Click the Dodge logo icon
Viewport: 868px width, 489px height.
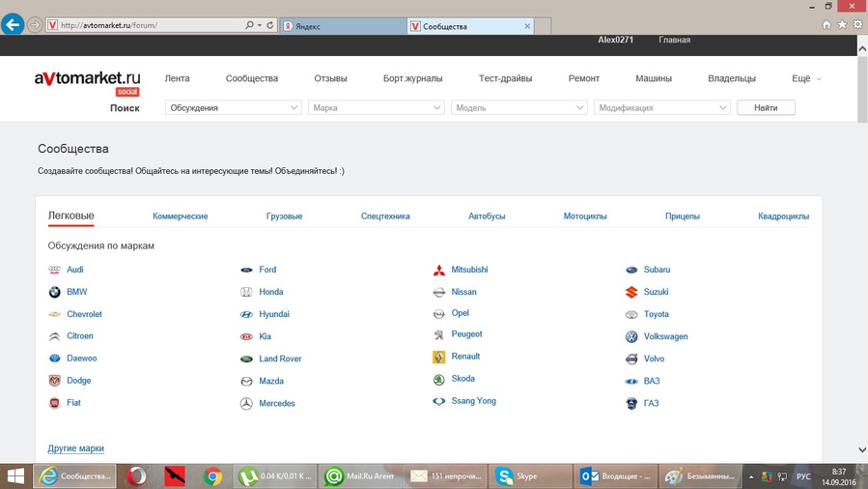[x=54, y=381]
